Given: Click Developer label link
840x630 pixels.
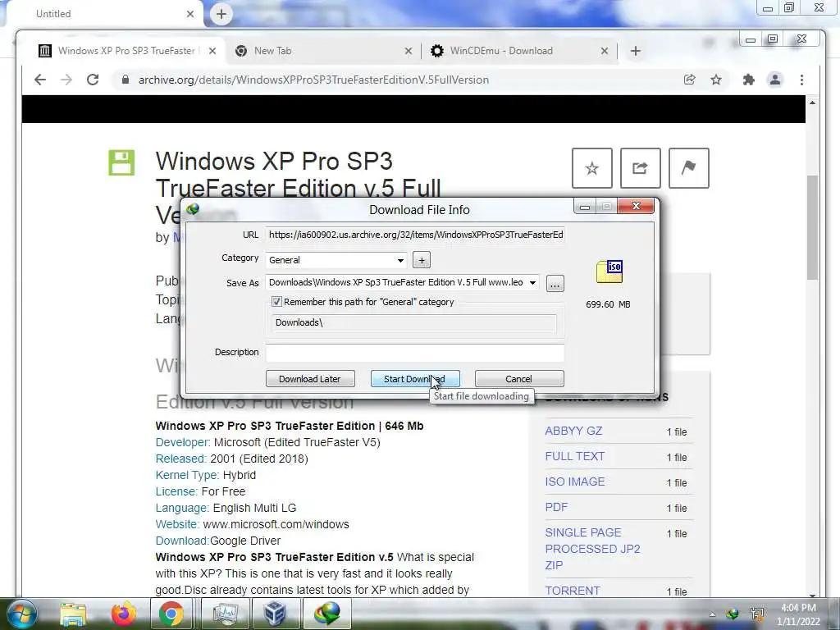Looking at the screenshot, I should point(183,442).
